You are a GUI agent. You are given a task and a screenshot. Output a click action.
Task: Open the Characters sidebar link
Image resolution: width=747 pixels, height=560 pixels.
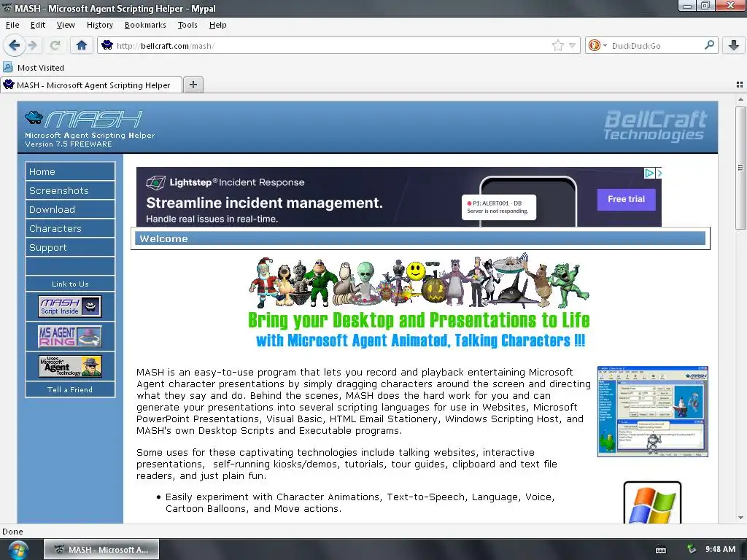pyautogui.click(x=70, y=228)
